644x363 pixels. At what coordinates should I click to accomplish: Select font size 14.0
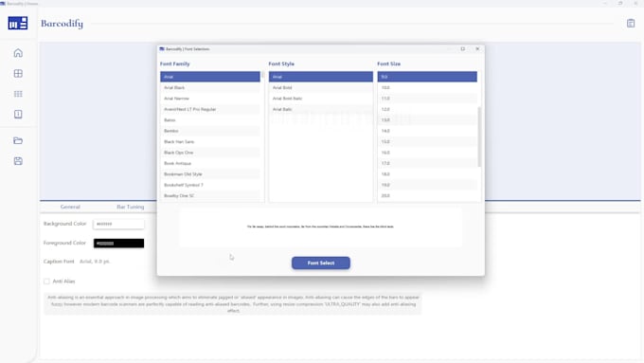427,131
